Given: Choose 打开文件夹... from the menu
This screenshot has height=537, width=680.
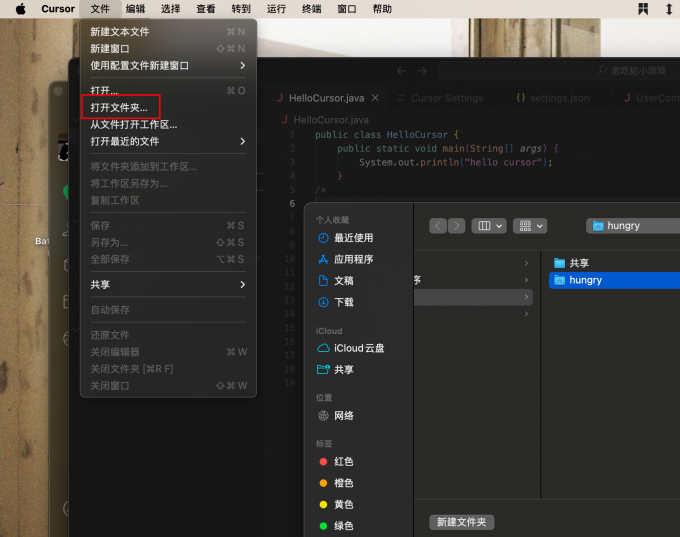Looking at the screenshot, I should point(119,107).
